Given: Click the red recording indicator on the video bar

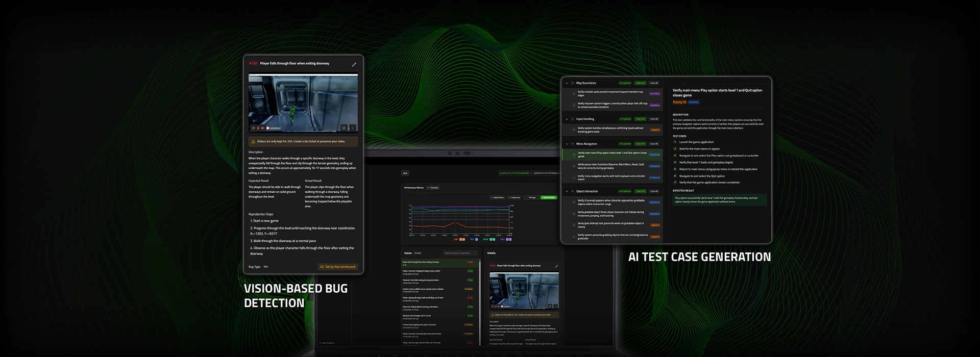Looking at the screenshot, I should (258, 128).
